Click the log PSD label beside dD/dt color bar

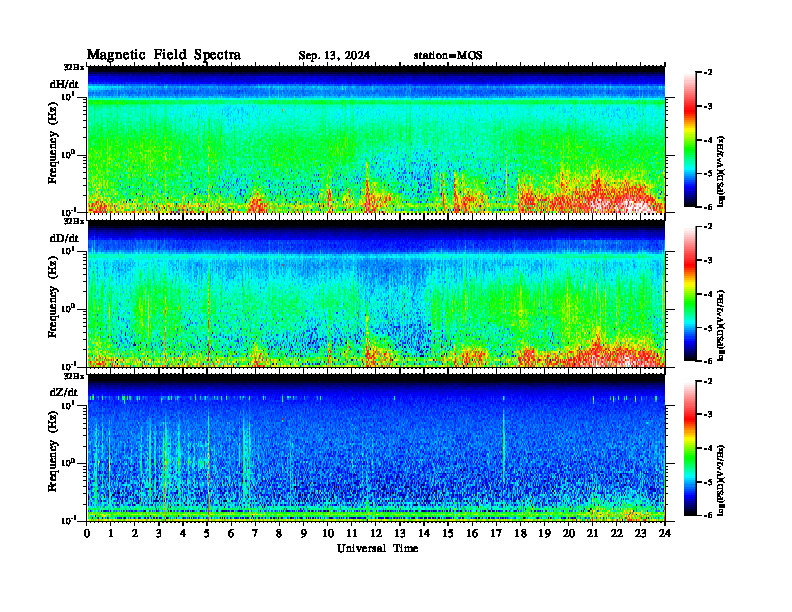(x=721, y=325)
